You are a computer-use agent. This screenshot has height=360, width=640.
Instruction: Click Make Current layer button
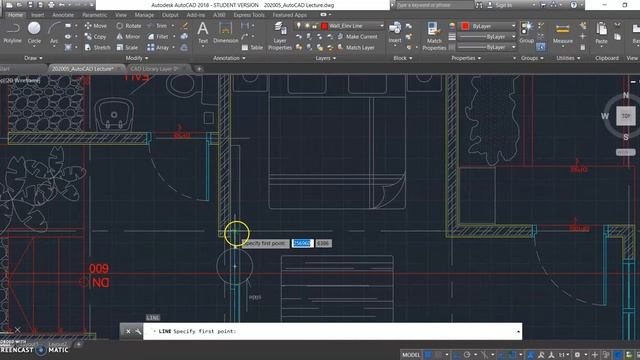357,36
